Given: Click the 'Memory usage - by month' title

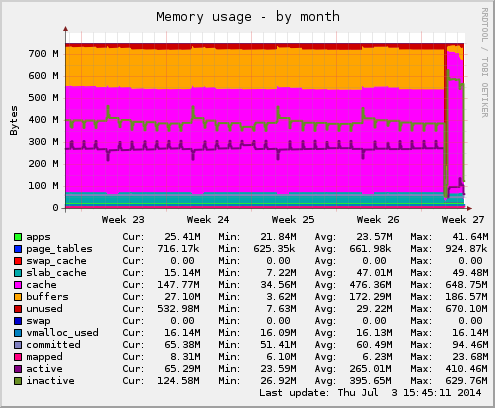Looking at the screenshot, I should point(248,17).
